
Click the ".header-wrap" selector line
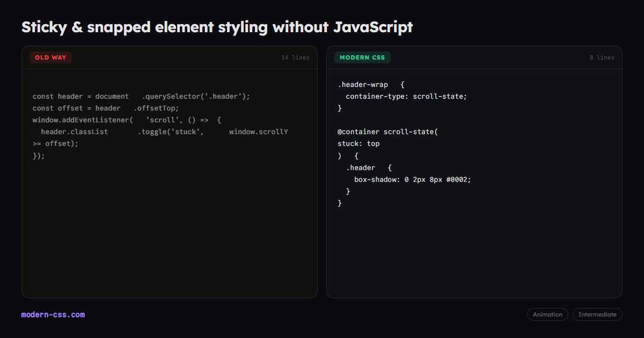(x=371, y=85)
